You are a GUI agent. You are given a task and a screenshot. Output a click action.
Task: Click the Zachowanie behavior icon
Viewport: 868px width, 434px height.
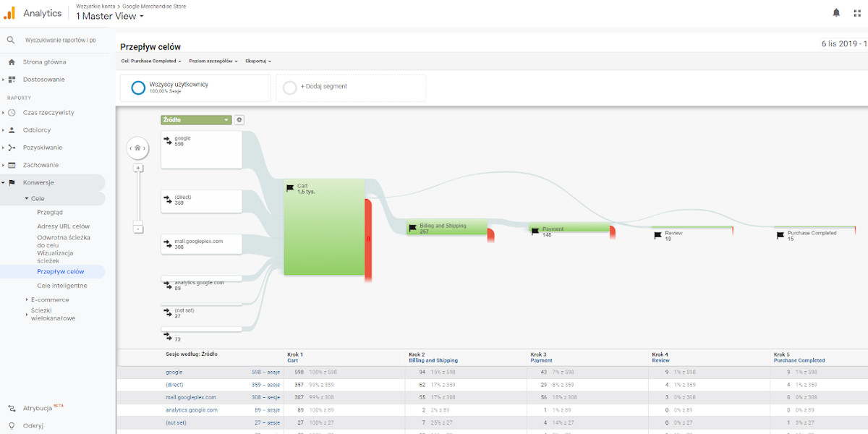(12, 165)
